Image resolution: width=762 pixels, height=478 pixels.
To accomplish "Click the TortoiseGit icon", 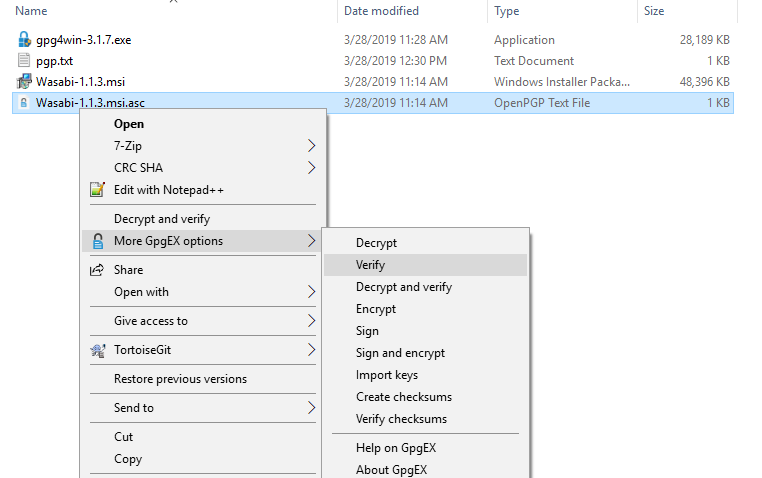I will tap(97, 350).
